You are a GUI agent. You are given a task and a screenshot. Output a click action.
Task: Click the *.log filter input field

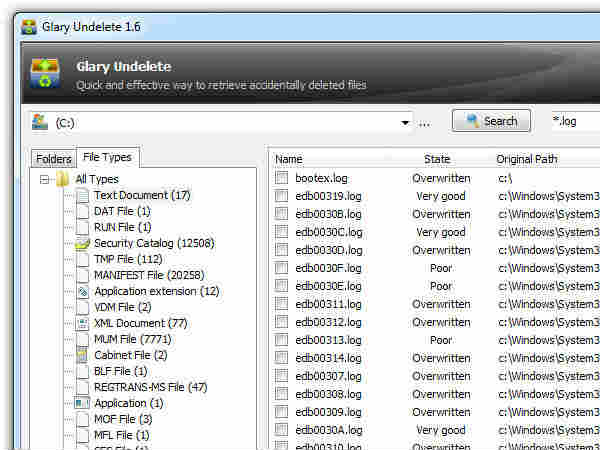pyautogui.click(x=576, y=121)
